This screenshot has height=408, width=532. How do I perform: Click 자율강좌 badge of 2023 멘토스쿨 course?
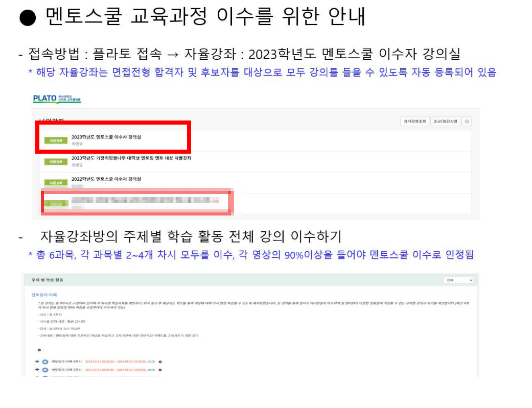coord(56,140)
